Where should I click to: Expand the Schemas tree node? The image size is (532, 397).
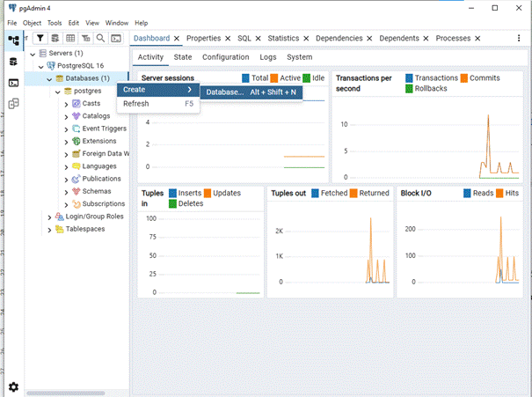coord(67,191)
